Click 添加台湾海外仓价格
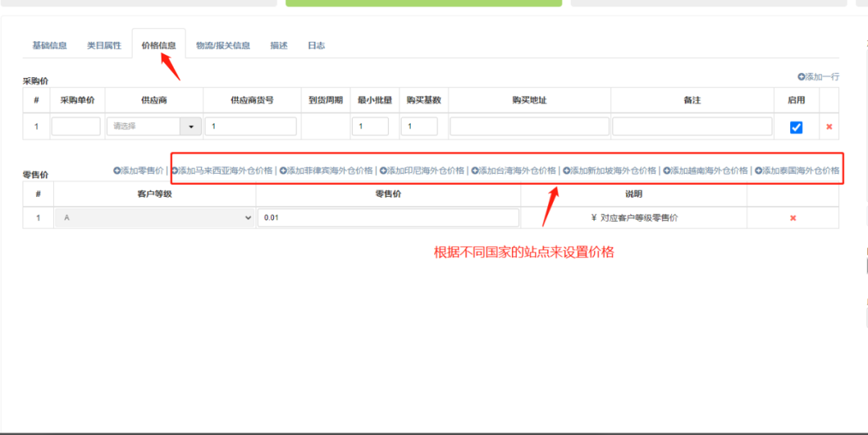Screen dimensions: 868x435 (x=513, y=170)
